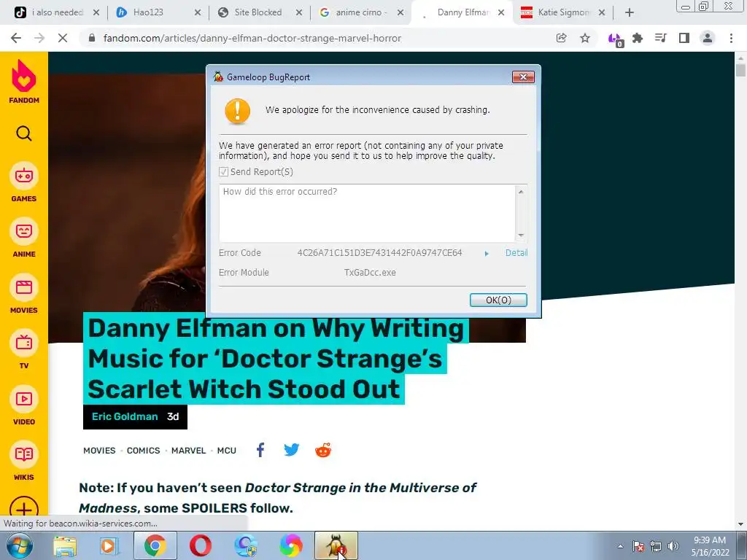The image size is (747, 560).
Task: Click the browser address bar URL
Action: coord(252,38)
